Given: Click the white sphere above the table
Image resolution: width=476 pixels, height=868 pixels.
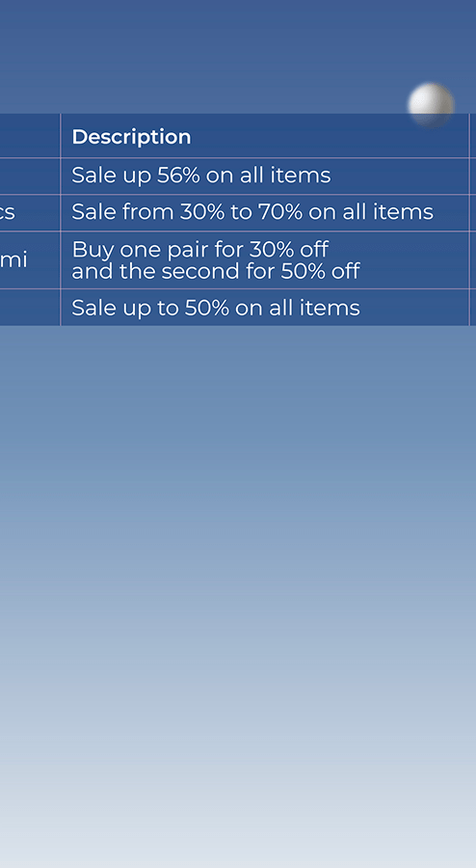Looking at the screenshot, I should pos(431,104).
